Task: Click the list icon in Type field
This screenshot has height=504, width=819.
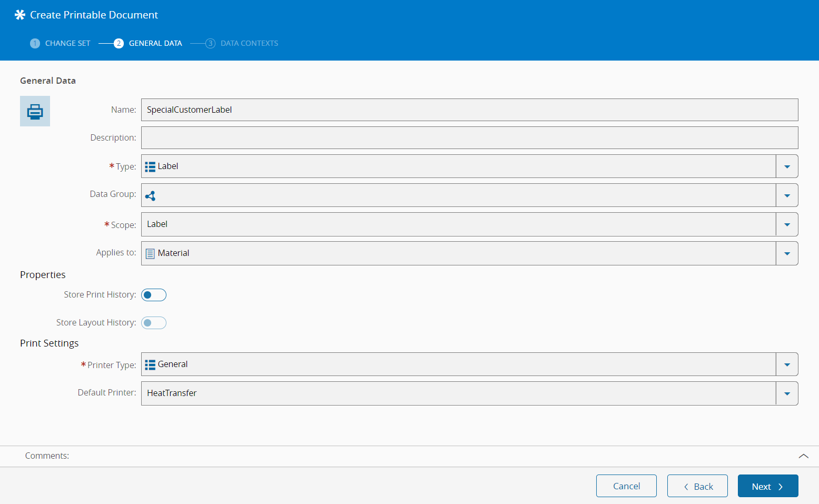Action: click(150, 166)
